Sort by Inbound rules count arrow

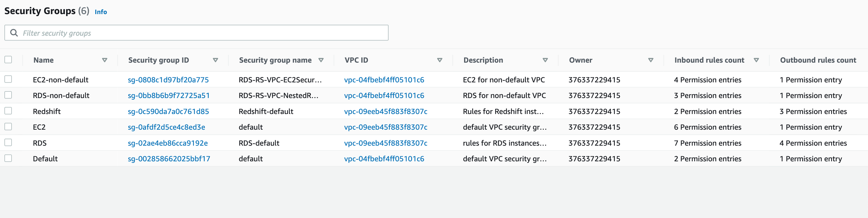756,60
